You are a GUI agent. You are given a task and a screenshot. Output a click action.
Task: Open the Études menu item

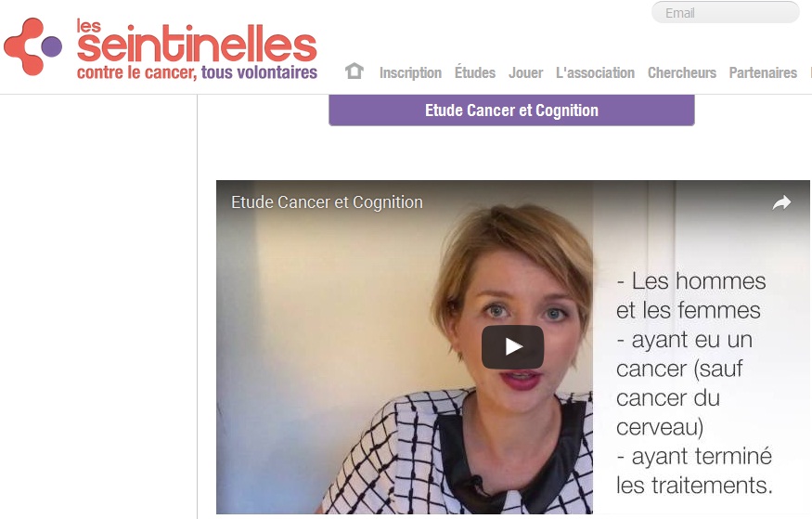point(475,72)
